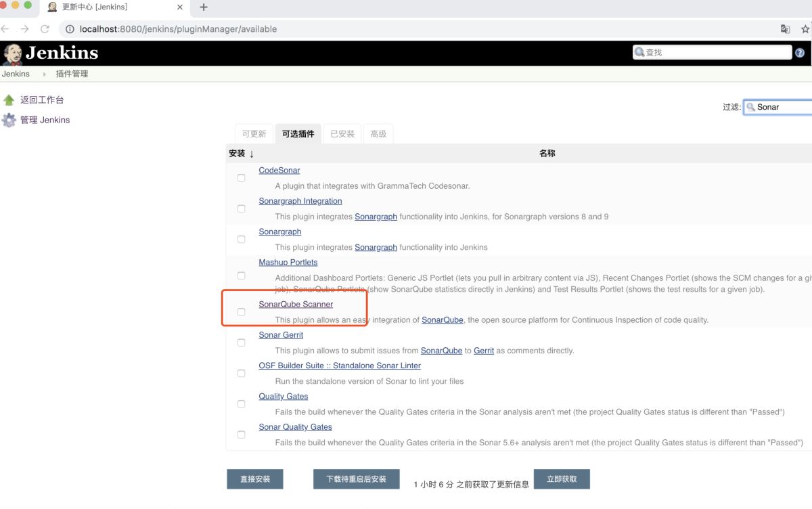Screen dimensions: 812x509
Task: Focus the 查找 search box
Action: (x=712, y=53)
